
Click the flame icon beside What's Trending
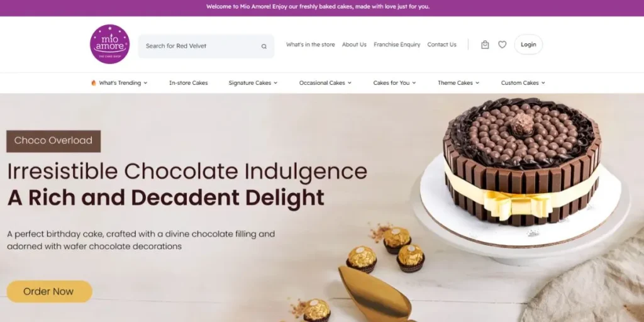pyautogui.click(x=93, y=82)
